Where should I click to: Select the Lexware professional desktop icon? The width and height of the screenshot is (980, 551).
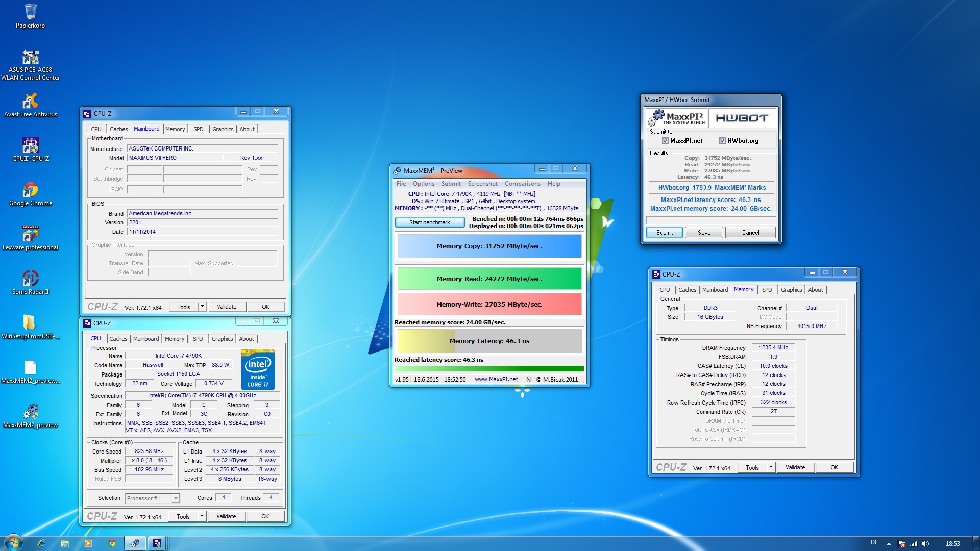pos(31,238)
